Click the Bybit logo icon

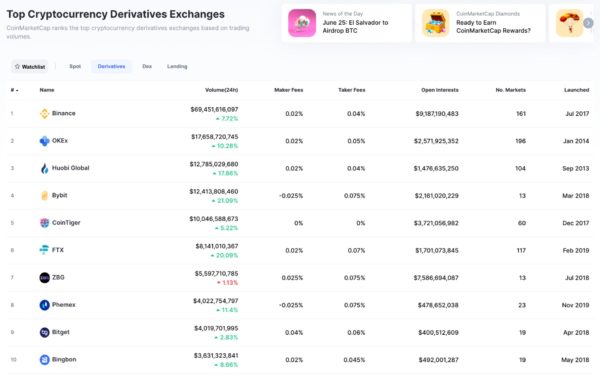pos(44,196)
